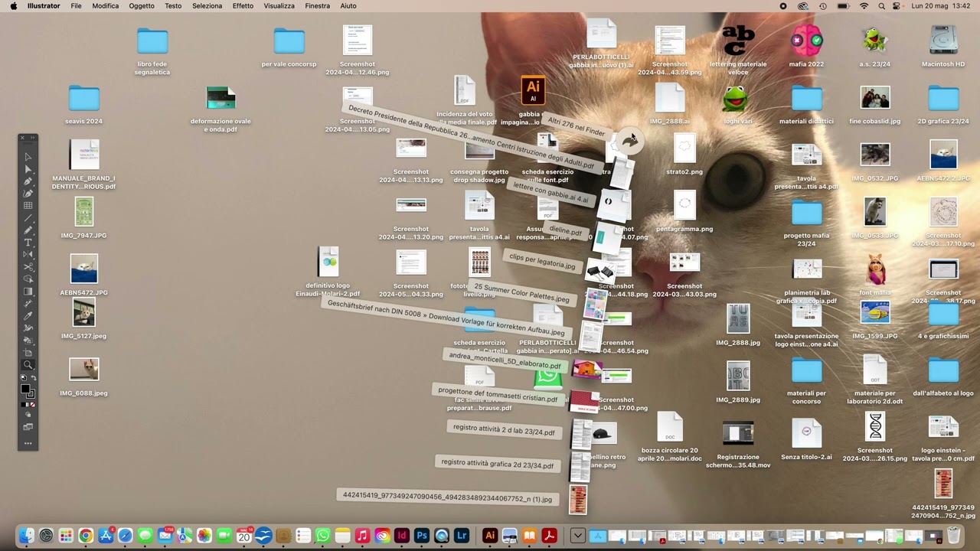Open the Effetto menu
Image resolution: width=980 pixels, height=551 pixels.
243,5
